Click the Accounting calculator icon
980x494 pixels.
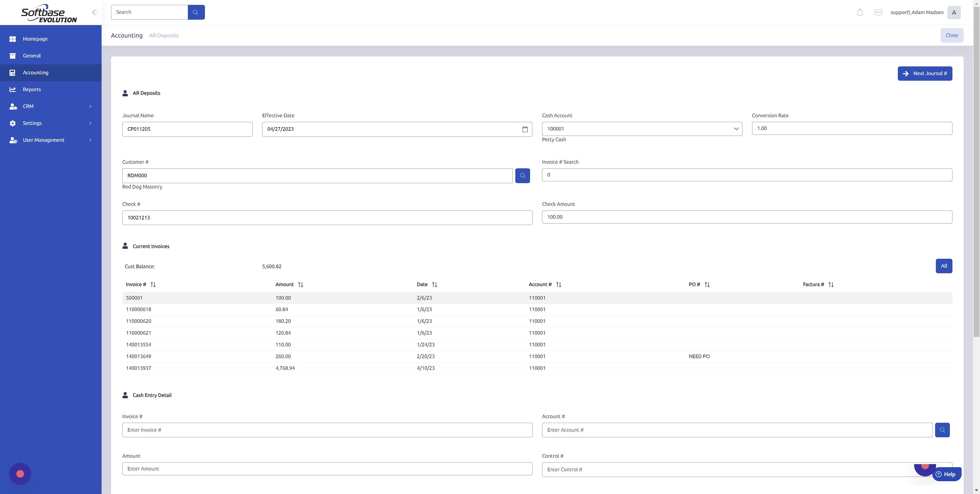click(13, 72)
